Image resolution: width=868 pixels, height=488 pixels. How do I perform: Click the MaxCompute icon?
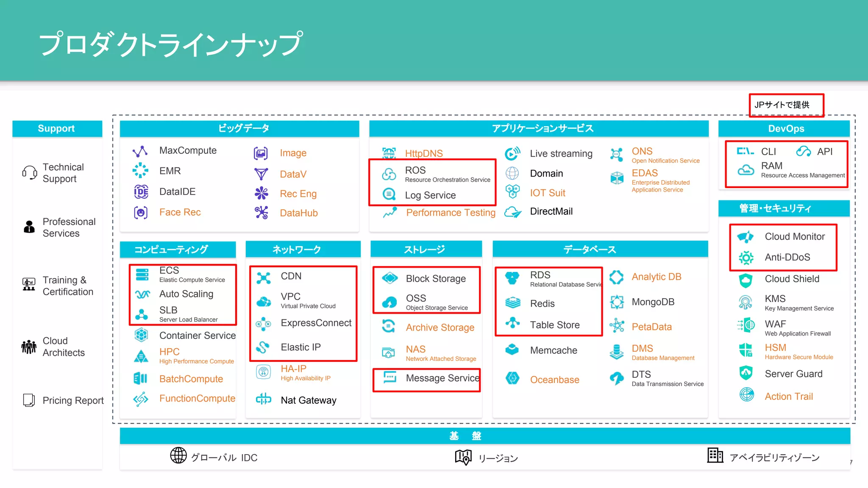click(140, 151)
